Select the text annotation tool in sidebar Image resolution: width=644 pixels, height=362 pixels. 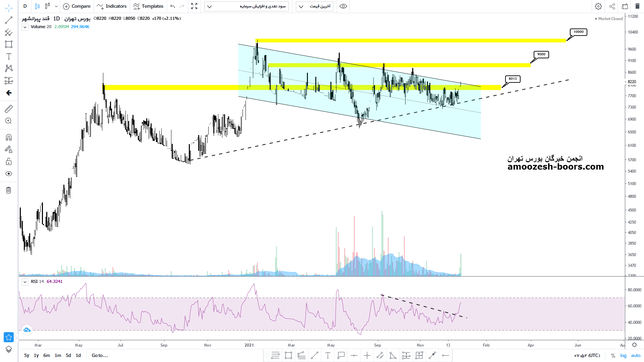(9, 56)
